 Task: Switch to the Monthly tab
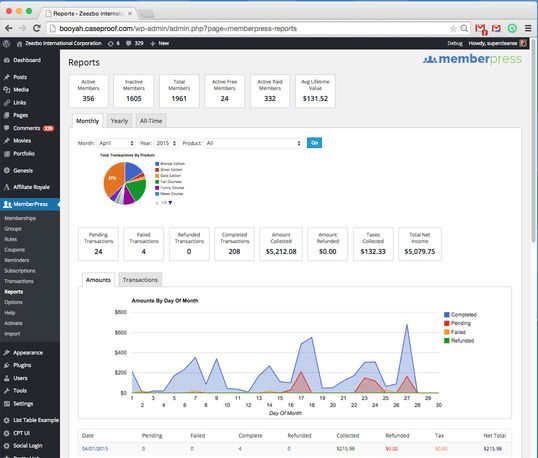87,121
